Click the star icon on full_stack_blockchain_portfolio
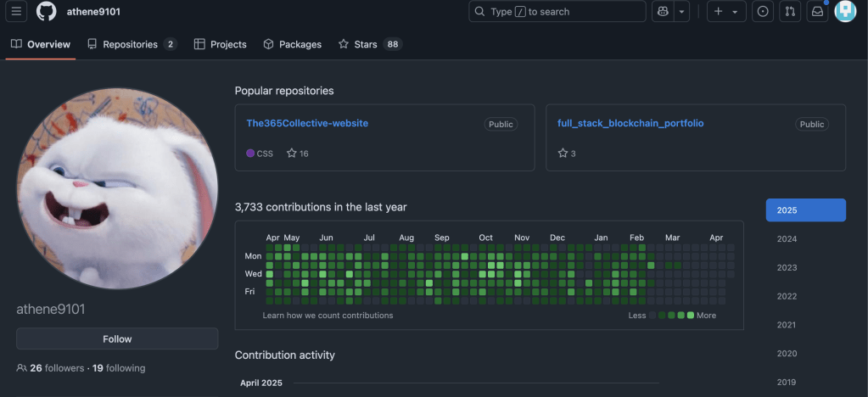This screenshot has width=868, height=397. click(563, 154)
